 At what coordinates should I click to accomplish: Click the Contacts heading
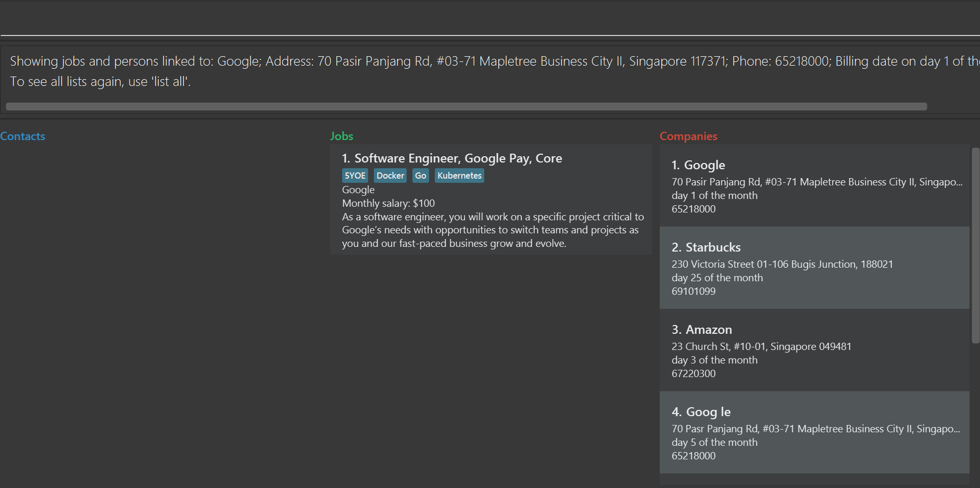pos(22,136)
